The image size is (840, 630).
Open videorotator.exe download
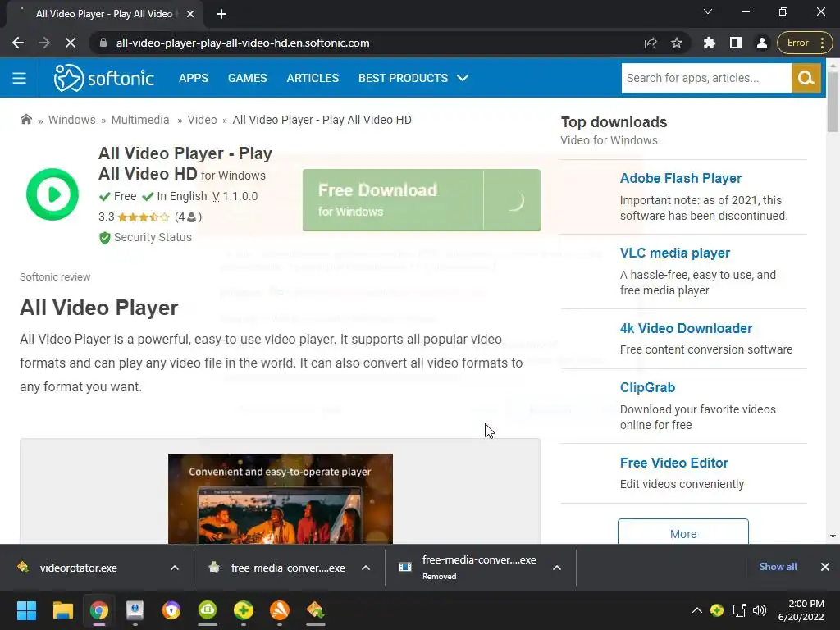pyautogui.click(x=78, y=568)
